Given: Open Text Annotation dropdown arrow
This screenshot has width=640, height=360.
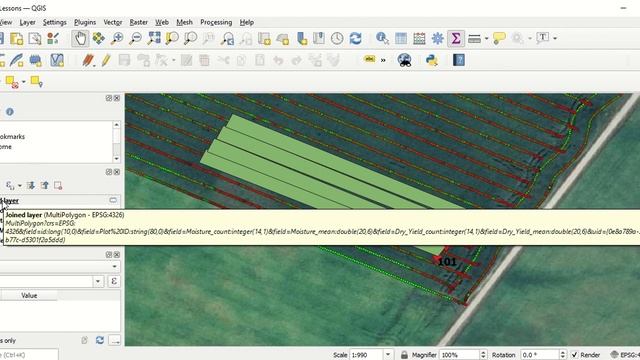Looking at the screenshot, I should pos(555,38).
